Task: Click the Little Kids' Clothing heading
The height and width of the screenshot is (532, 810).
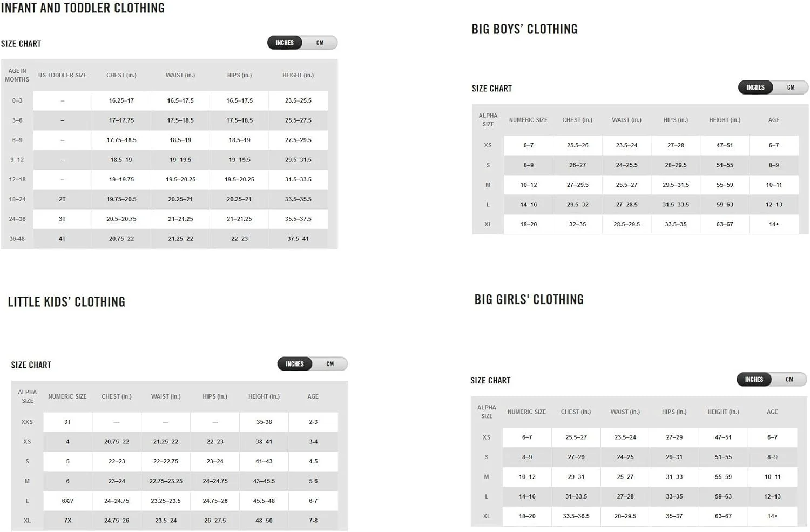Action: pos(66,302)
